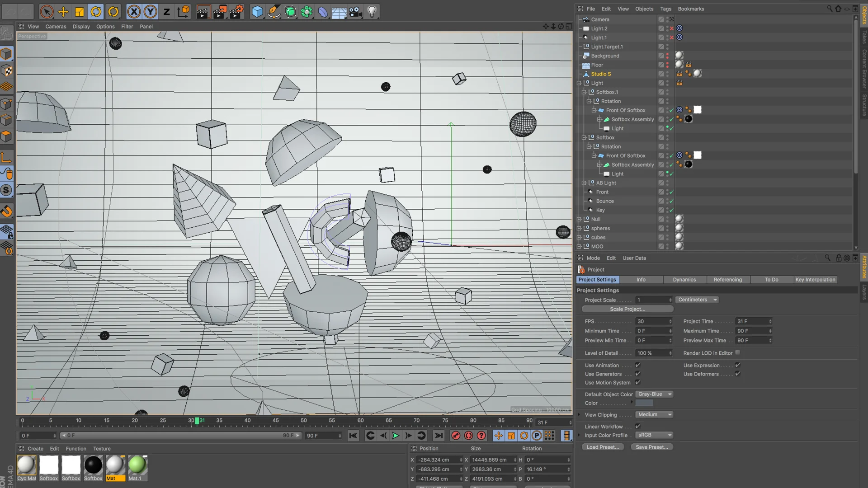Screen dimensions: 868x488
Task: Select the Move tool in top toolbar
Action: pos(63,12)
